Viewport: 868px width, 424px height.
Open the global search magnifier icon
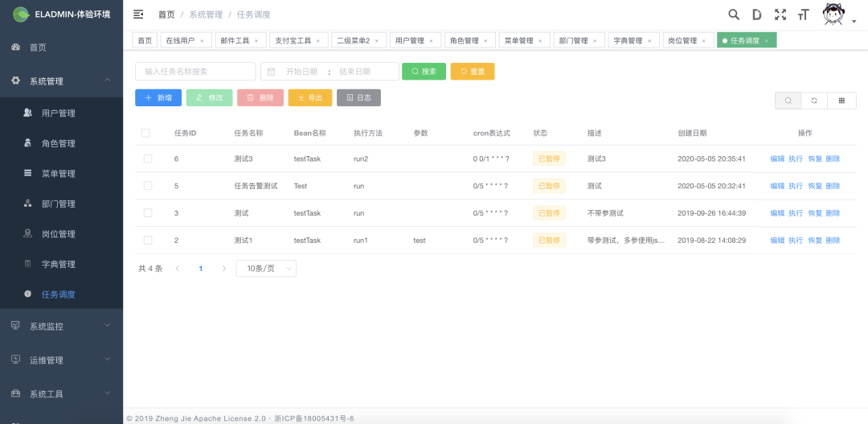pyautogui.click(x=734, y=14)
